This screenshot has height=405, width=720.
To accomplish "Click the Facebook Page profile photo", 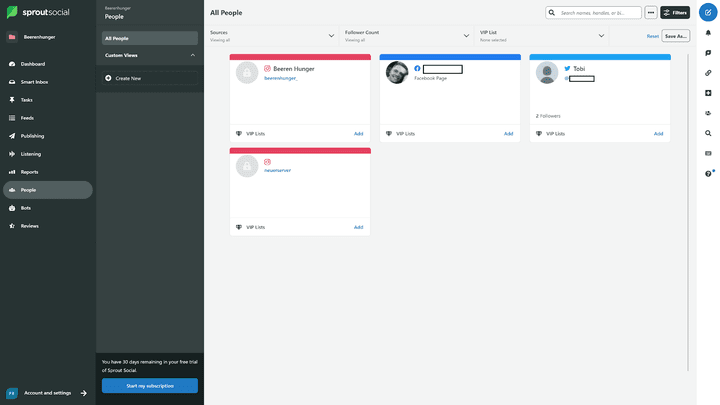I will pos(397,73).
